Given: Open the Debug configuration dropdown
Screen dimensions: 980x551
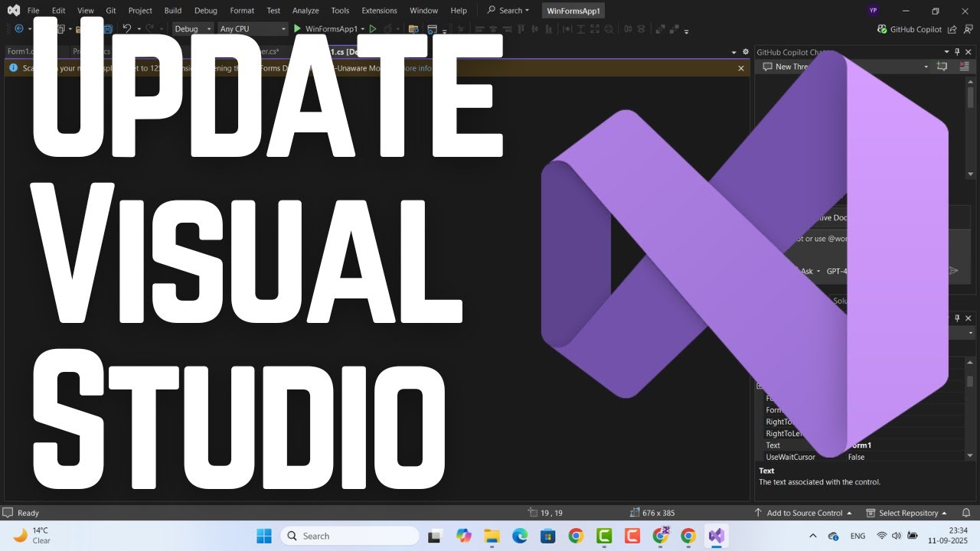Looking at the screenshot, I should coord(193,29).
